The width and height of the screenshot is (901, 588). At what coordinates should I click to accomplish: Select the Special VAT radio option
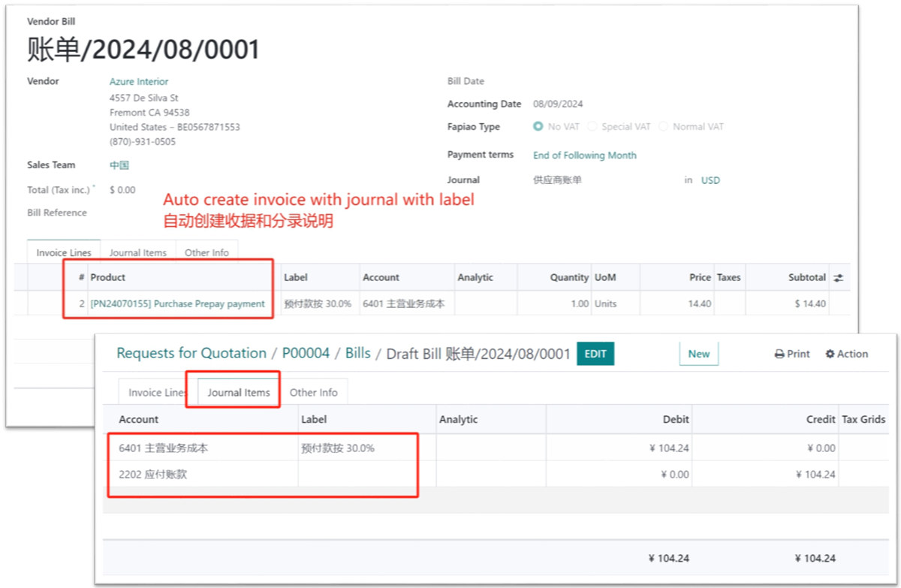pyautogui.click(x=592, y=127)
